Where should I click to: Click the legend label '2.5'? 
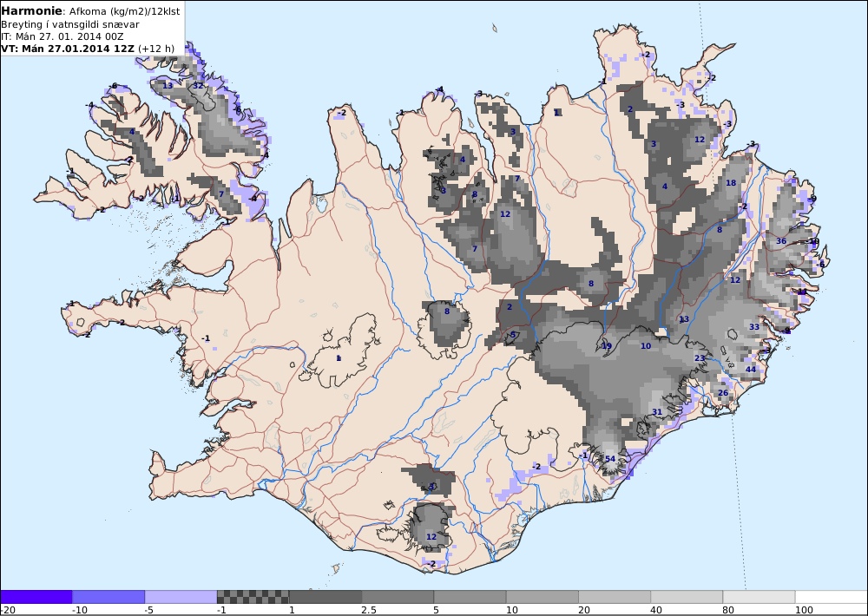369,610
